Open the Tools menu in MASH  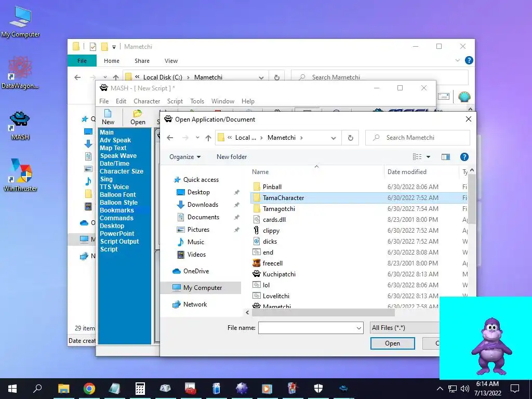197,101
